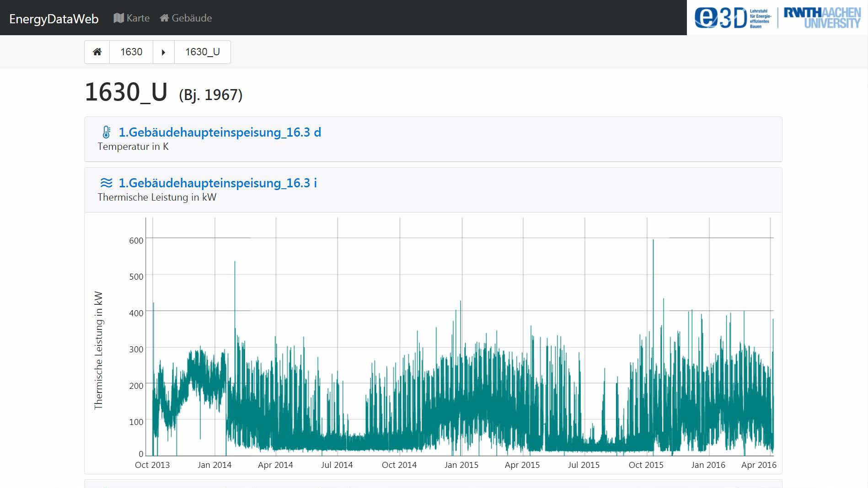Open the Gebäude navigation item
This screenshot has height=488, width=868.
(x=186, y=18)
